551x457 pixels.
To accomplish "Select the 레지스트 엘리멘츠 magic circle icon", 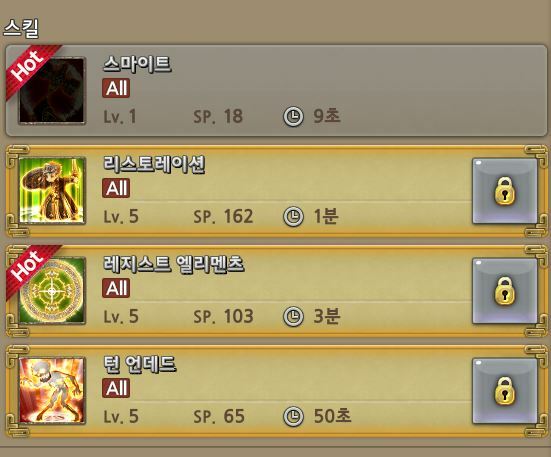I will (52, 290).
